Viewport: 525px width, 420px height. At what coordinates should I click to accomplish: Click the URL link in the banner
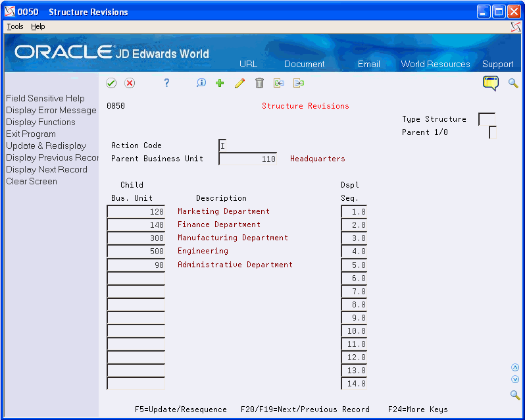click(x=249, y=64)
